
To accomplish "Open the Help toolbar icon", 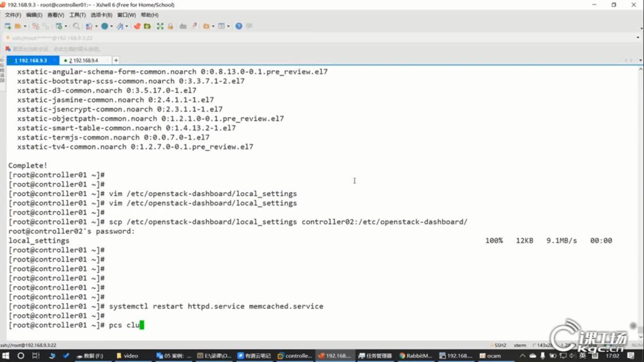I will [239, 26].
